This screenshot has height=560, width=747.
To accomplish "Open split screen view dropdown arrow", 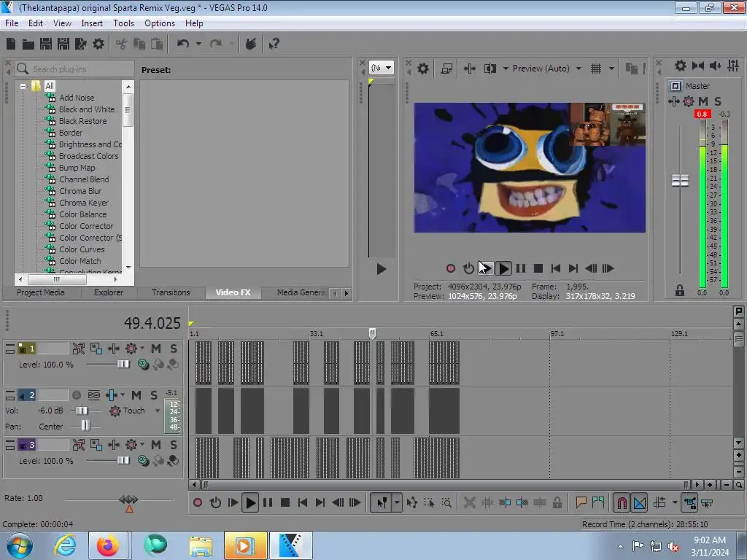I will 506,69.
